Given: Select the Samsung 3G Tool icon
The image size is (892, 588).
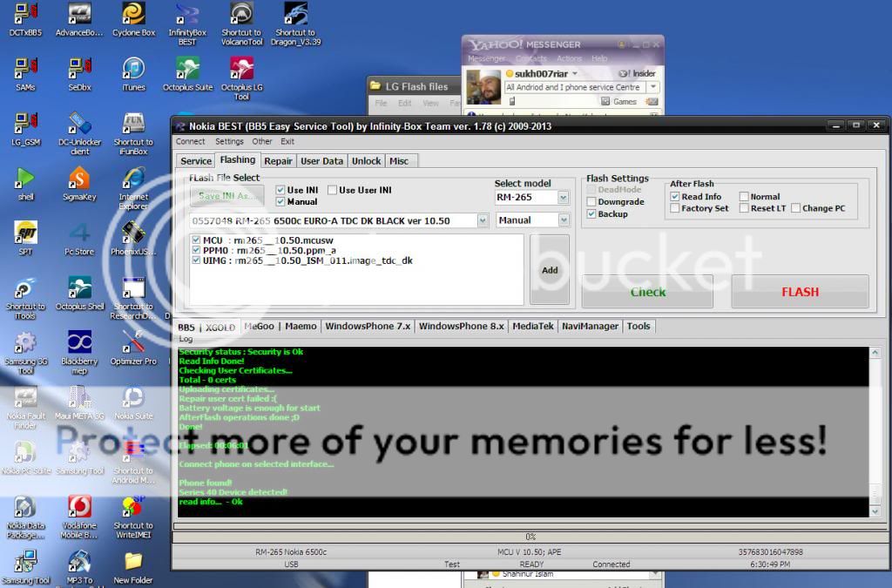Looking at the screenshot, I should pyautogui.click(x=25, y=353).
